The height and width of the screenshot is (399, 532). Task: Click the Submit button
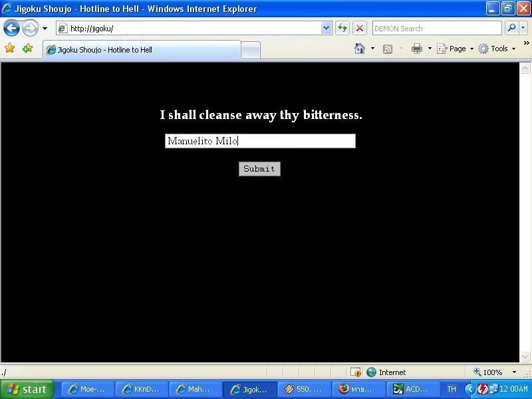259,169
